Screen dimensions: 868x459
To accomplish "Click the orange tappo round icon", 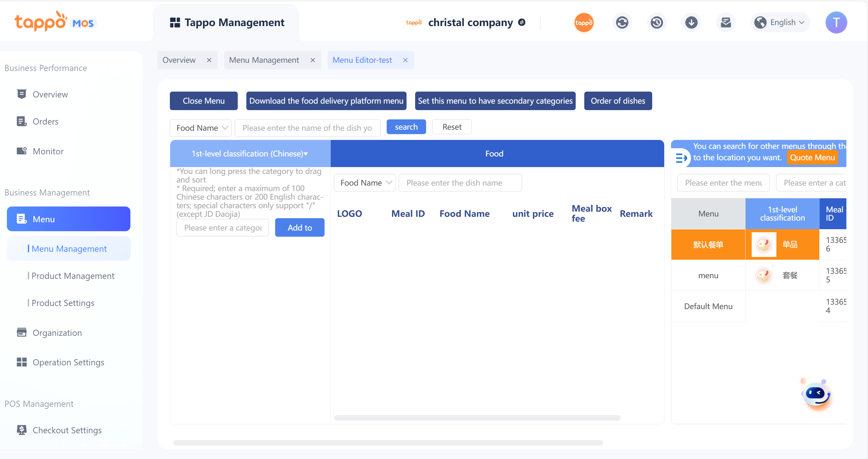I will pyautogui.click(x=584, y=23).
